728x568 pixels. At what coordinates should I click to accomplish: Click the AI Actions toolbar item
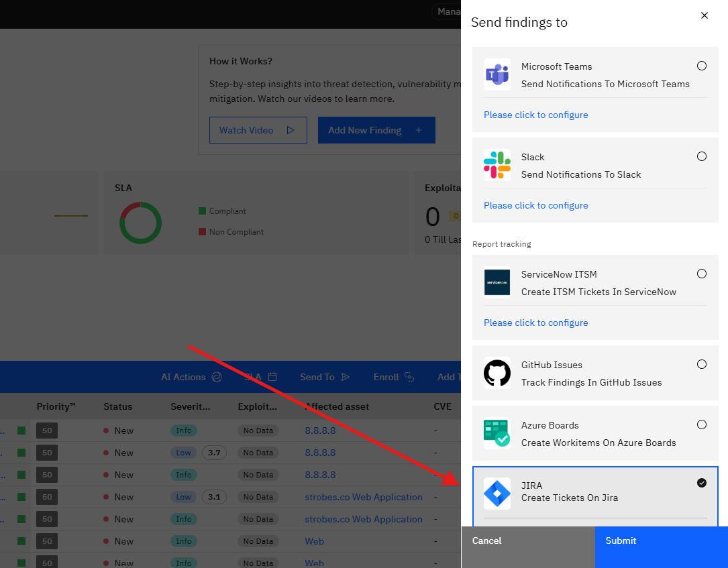click(191, 377)
